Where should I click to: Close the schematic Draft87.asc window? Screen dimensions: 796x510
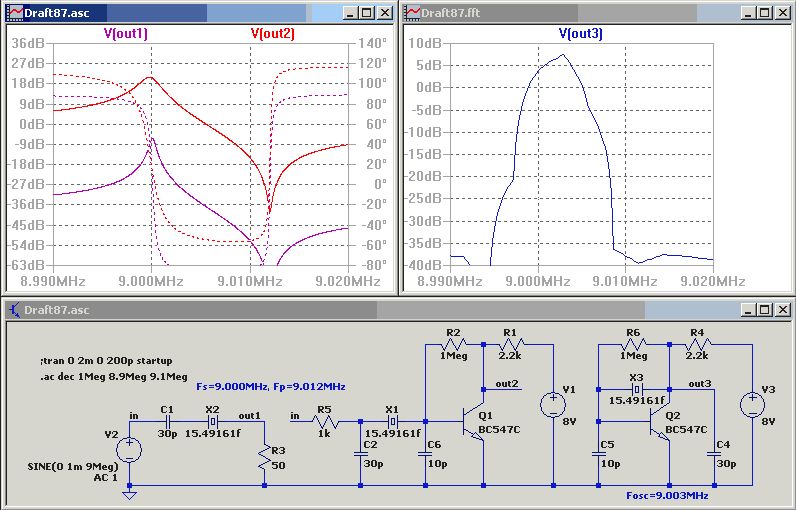click(x=782, y=310)
